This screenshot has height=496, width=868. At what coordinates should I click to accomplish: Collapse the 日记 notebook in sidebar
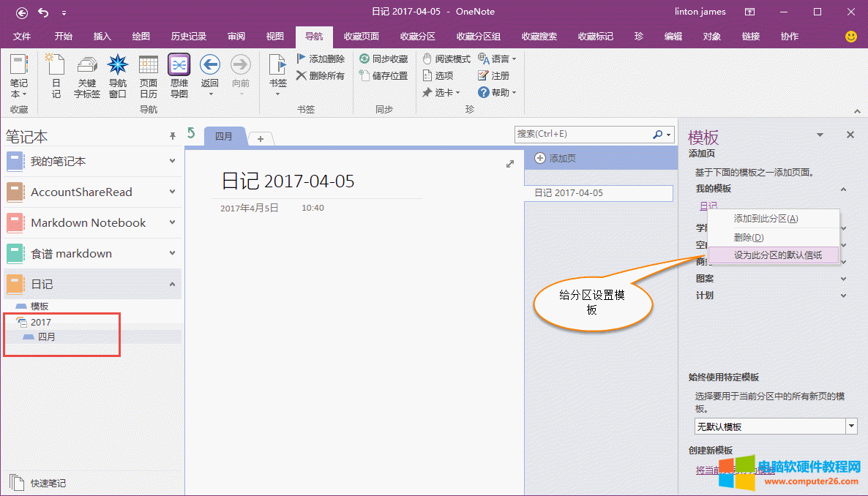[172, 284]
